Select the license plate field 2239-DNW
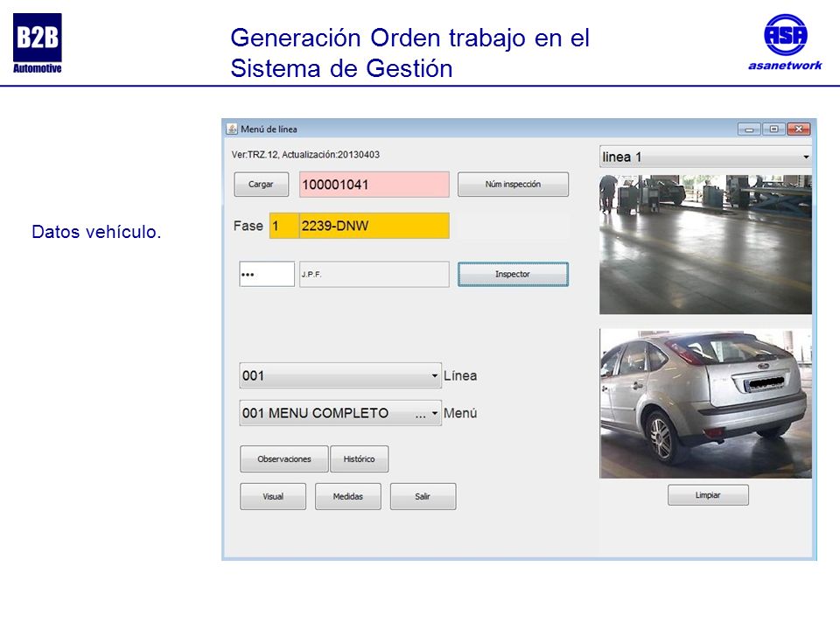The width and height of the screenshot is (840, 630). pos(374,226)
